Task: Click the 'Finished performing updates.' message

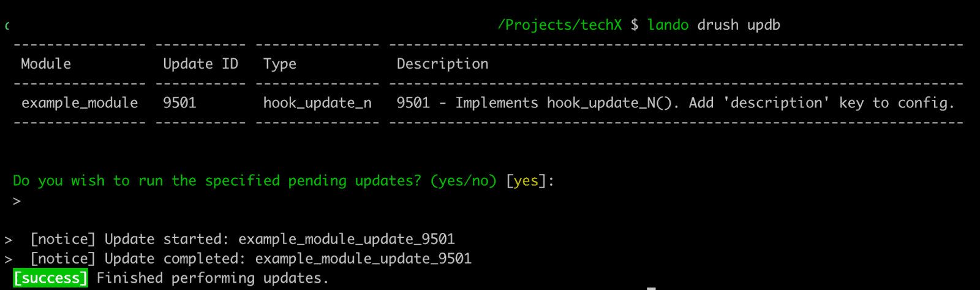Action: 213,278
